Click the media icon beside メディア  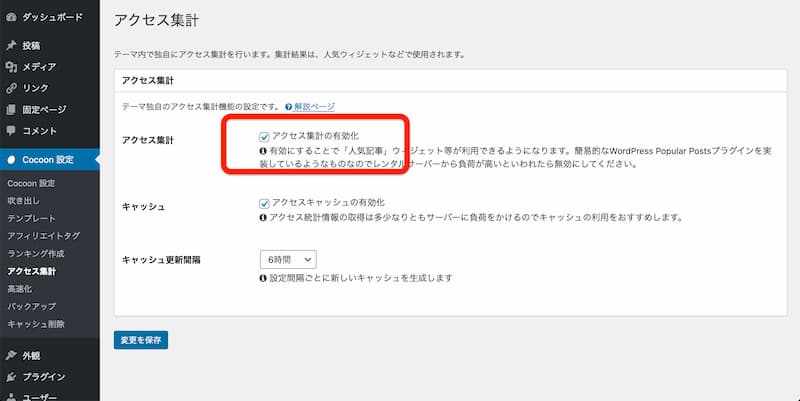11,67
